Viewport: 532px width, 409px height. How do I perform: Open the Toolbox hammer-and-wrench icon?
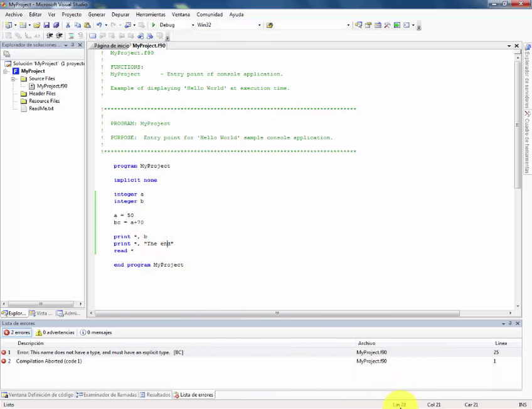[x=388, y=25]
